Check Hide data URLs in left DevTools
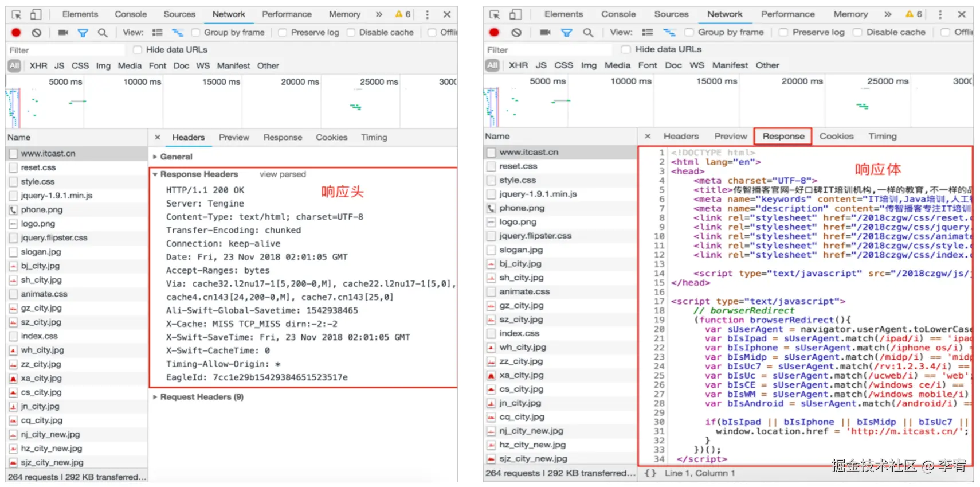The image size is (980, 487). [138, 50]
